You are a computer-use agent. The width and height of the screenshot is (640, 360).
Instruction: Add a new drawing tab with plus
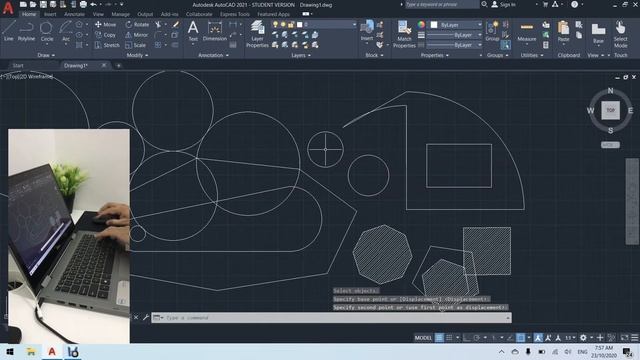[118, 65]
